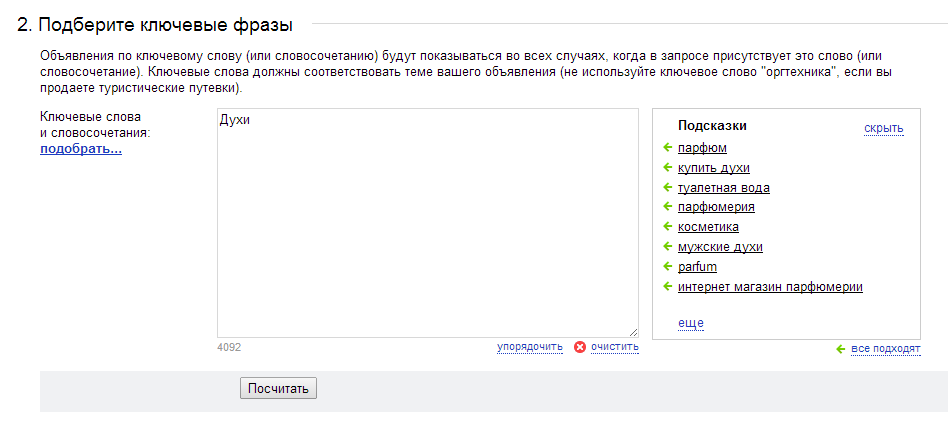Click green arrow beside все подходят
The width and height of the screenshot is (948, 424).
[x=841, y=349]
